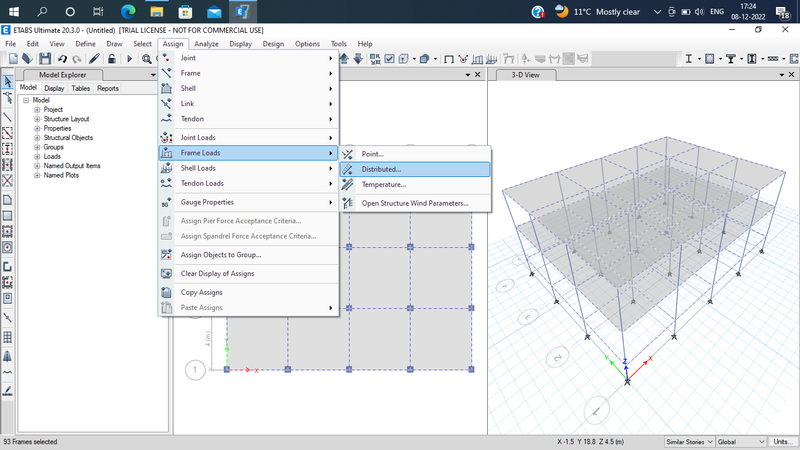Collapse the root Model tree node
800x450 pixels.
pyautogui.click(x=26, y=101)
